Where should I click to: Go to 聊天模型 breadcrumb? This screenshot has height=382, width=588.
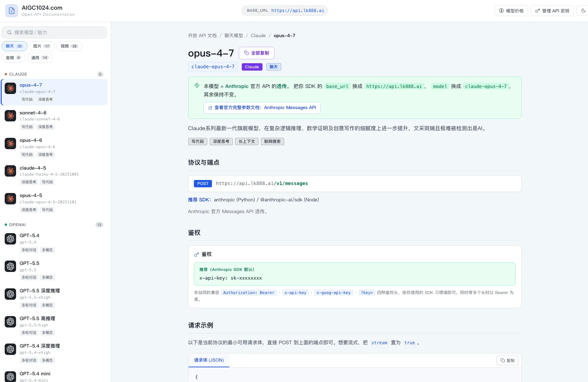234,35
